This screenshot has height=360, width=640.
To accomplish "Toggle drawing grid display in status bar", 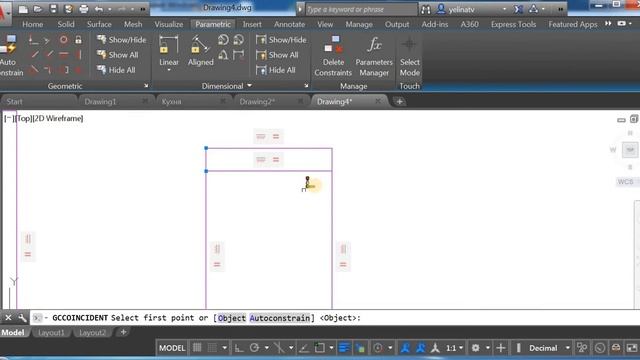I will [197, 348].
